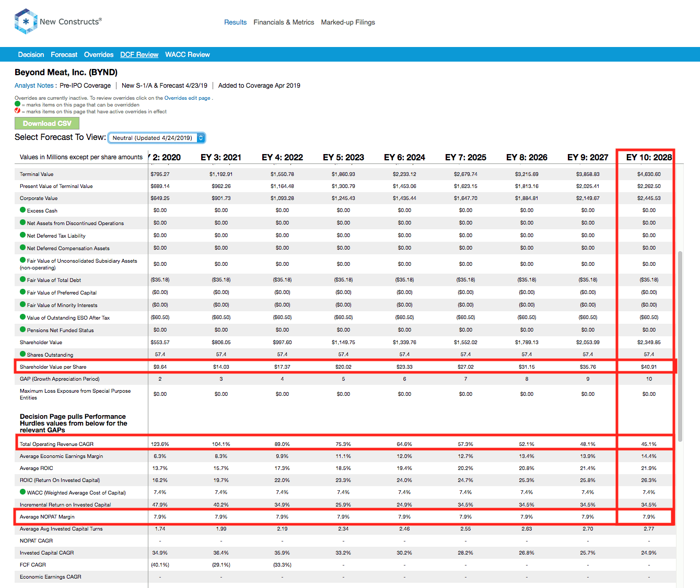This screenshot has height=588, width=700.
Task: Click the 123.6% revenue CAGR cell
Action: pyautogui.click(x=160, y=444)
